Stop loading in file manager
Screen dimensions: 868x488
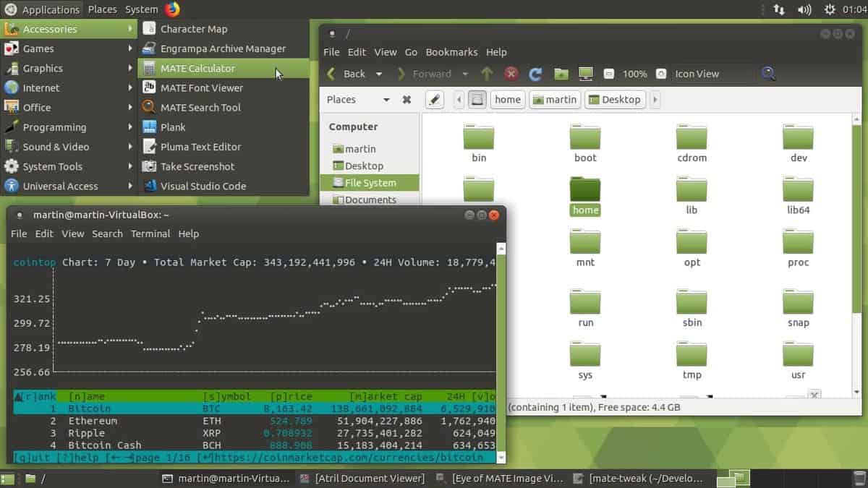coord(511,74)
